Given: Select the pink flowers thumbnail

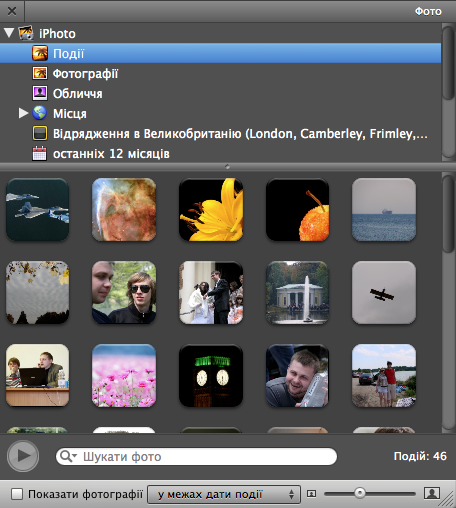Looking at the screenshot, I should click(x=124, y=375).
